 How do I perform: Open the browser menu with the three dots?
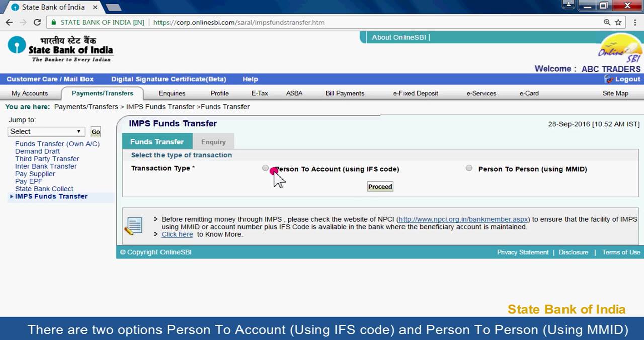635,22
